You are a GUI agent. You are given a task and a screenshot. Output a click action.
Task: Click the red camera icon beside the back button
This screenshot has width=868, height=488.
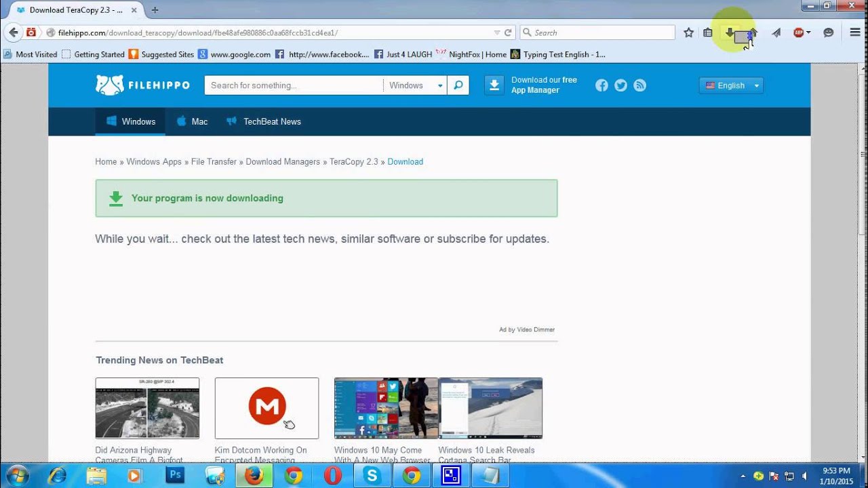tap(31, 33)
